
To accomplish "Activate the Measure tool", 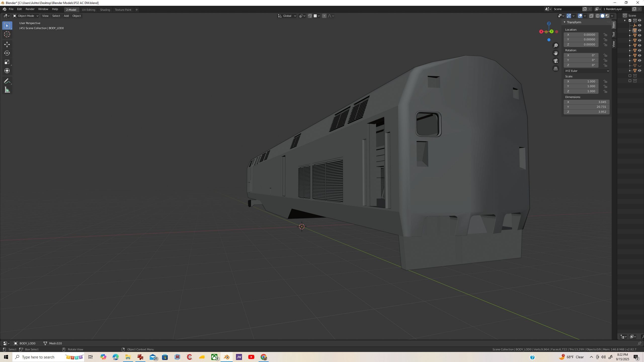I will [7, 90].
